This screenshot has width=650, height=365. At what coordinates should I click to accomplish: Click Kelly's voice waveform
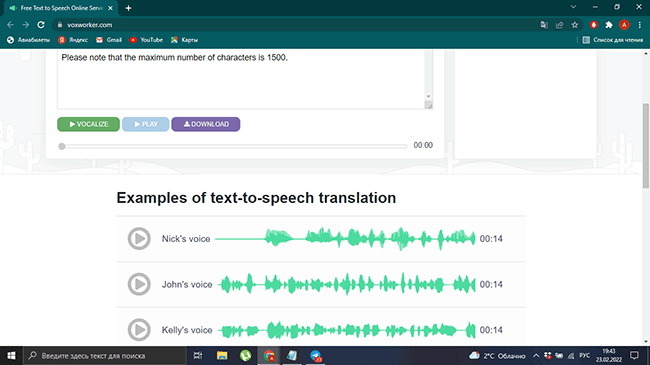[347, 330]
